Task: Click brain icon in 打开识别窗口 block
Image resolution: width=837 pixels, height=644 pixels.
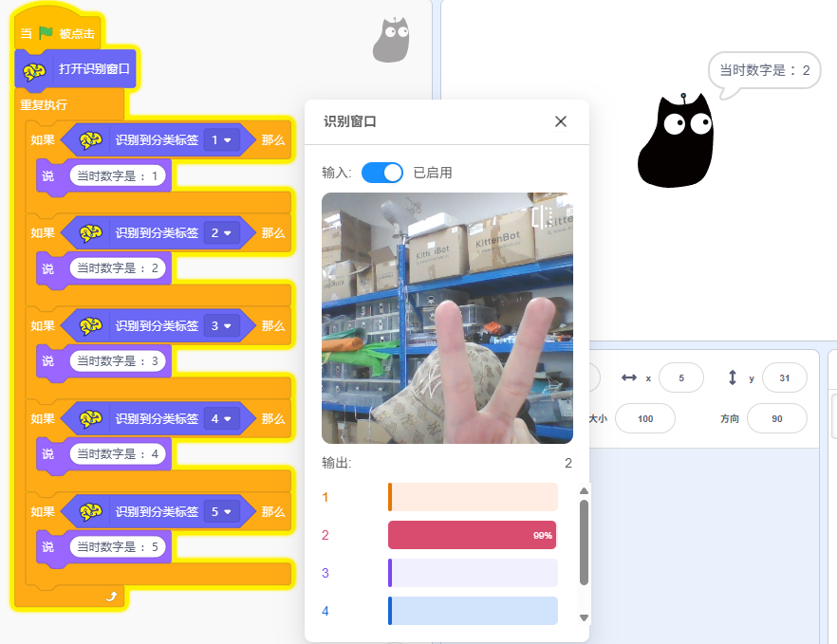Action: (x=34, y=69)
